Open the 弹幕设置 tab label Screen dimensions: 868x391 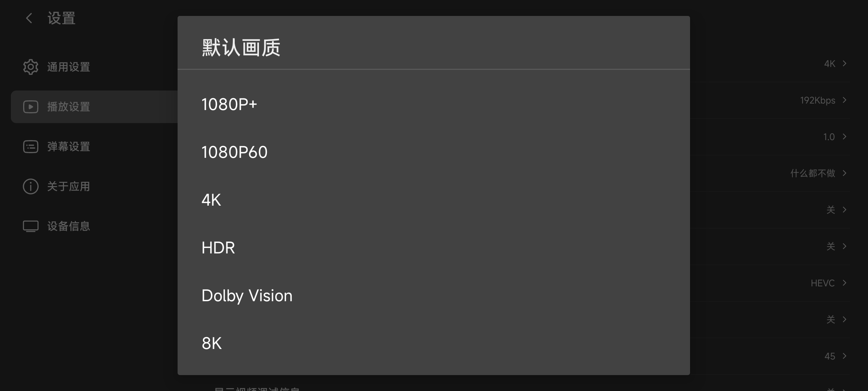[x=69, y=147]
